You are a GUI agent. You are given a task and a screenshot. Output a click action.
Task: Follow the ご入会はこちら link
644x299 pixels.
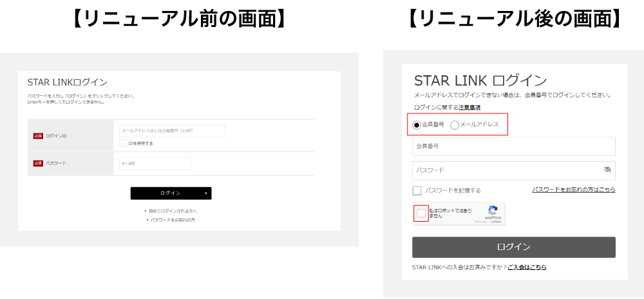click(527, 267)
